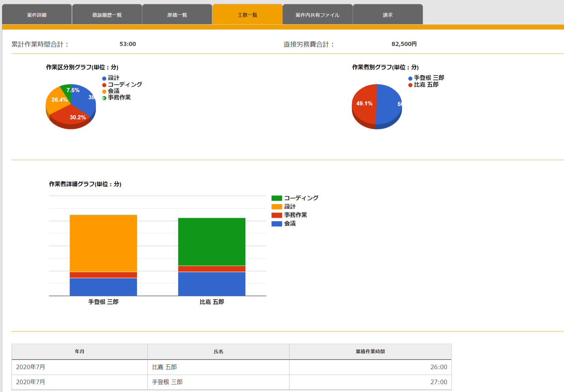
Task: Click the 累積作業時間 column header
Action: (x=370, y=352)
